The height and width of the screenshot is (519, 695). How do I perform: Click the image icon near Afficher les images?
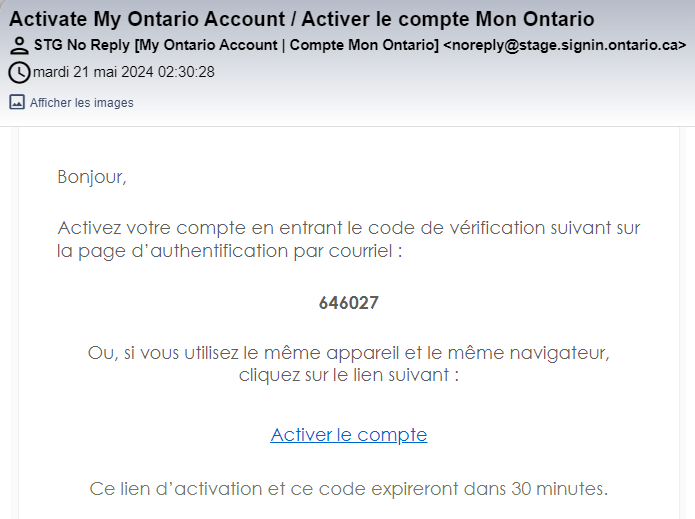[x=17, y=102]
